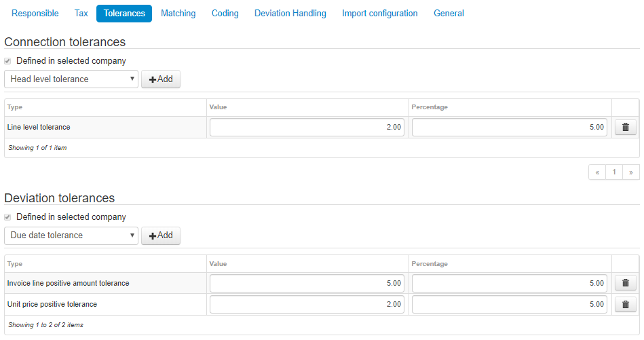The width and height of the screenshot is (644, 340).
Task: Click Percentage header in Connection tolerances table
Action: [x=430, y=107]
